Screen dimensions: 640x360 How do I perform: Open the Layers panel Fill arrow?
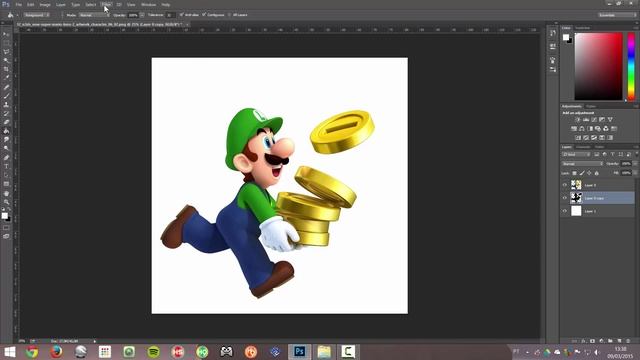[635, 173]
